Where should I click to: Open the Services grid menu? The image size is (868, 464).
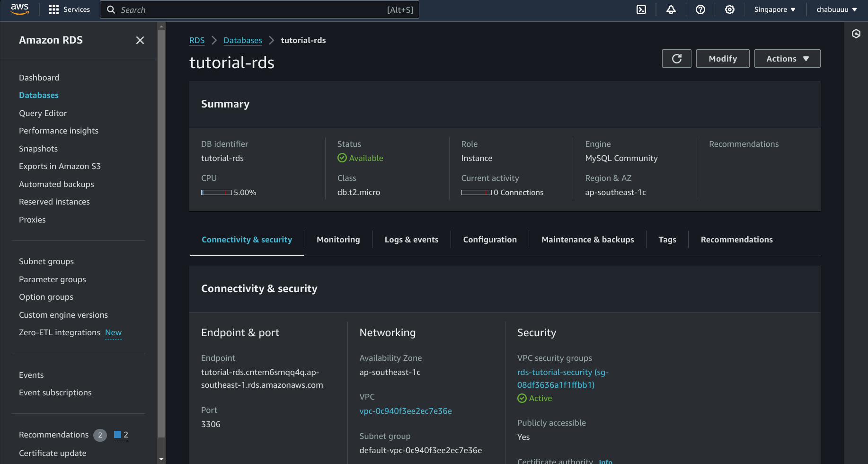tap(69, 9)
